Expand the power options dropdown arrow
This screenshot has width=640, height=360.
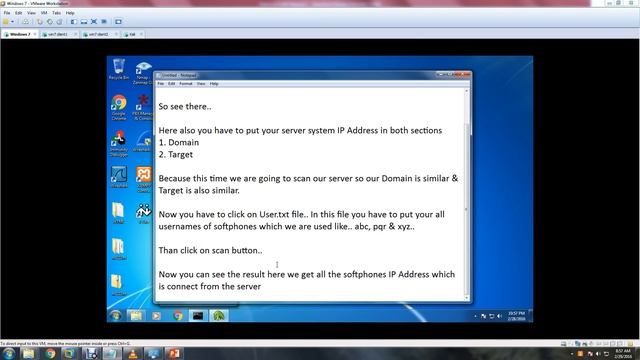pos(13,22)
